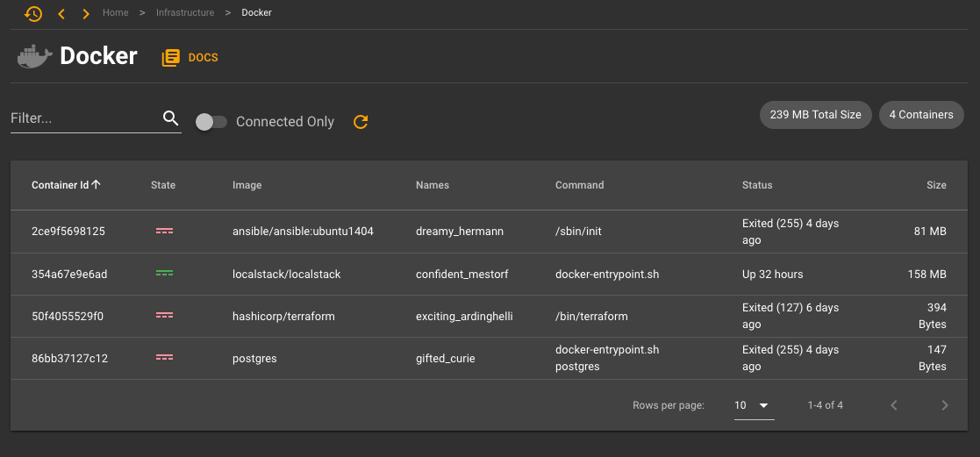The width and height of the screenshot is (980, 457).
Task: Select container id 86bb37127c12
Action: (x=69, y=359)
